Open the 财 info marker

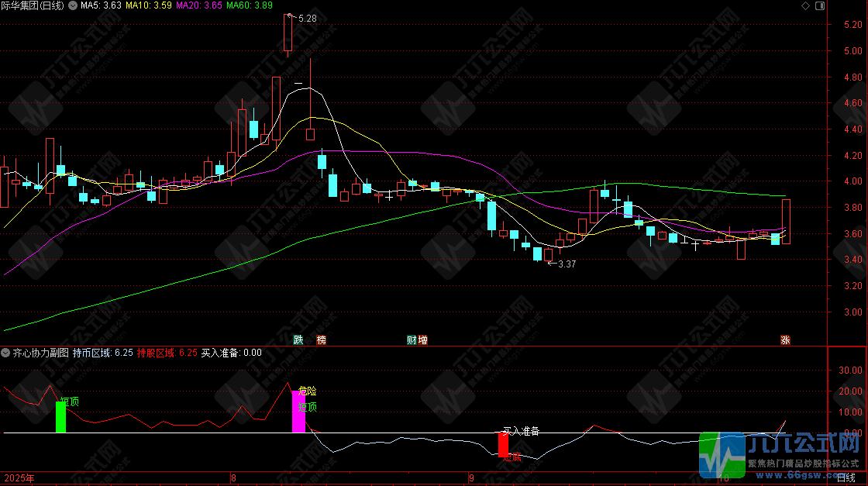point(412,340)
